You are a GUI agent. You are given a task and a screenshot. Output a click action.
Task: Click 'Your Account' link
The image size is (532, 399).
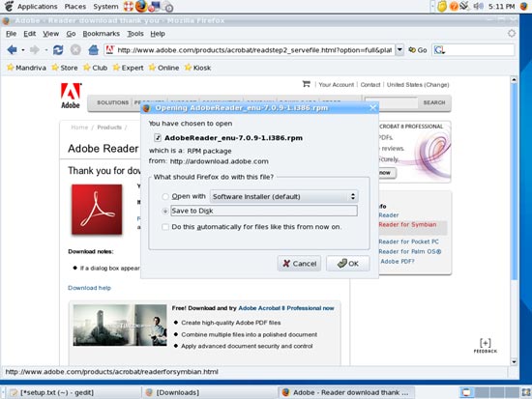(337, 84)
